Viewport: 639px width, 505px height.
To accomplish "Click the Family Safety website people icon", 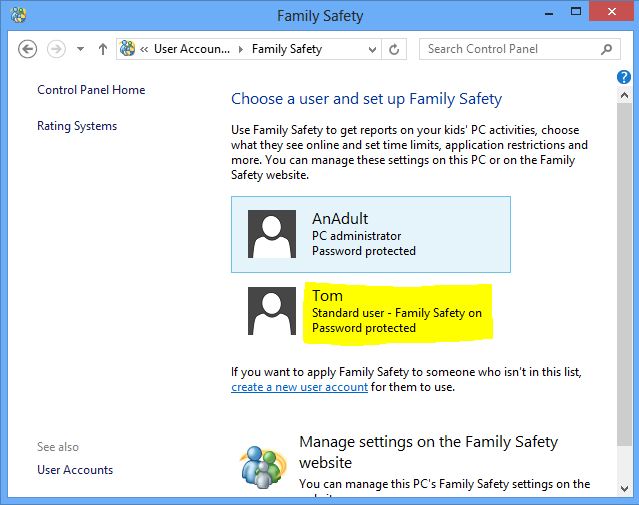I will [x=263, y=467].
